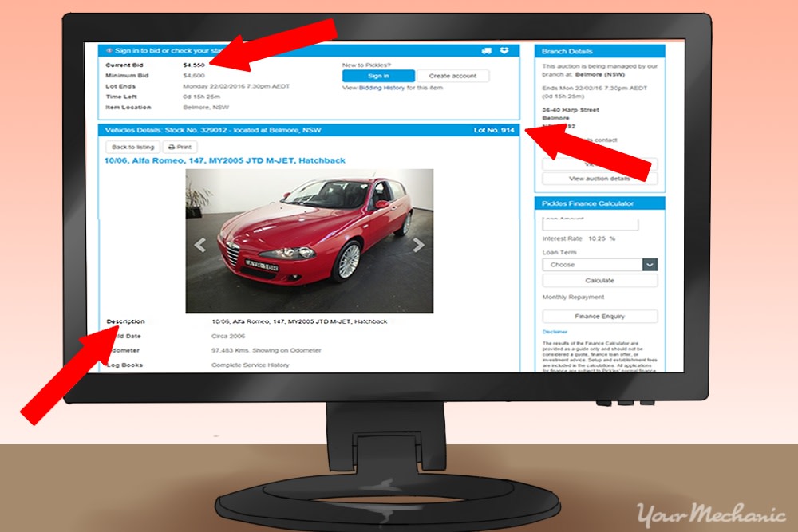The image size is (798, 532).
Task: Click the 'Complete Service History' log books value
Action: tap(251, 365)
